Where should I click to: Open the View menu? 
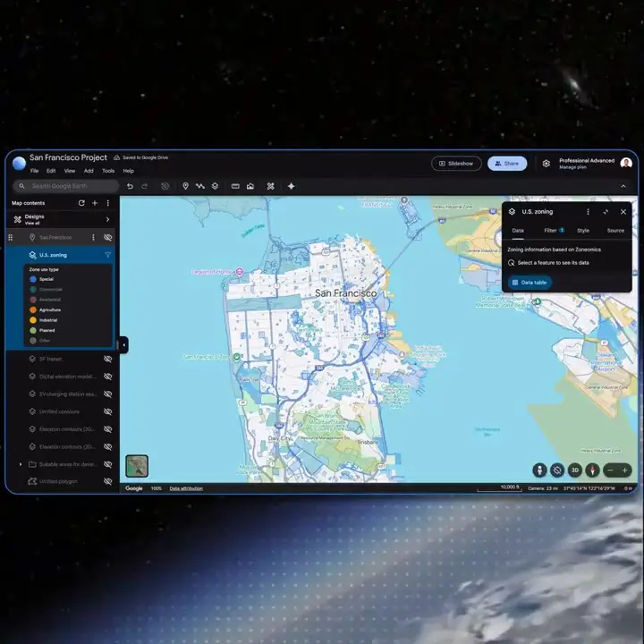pos(70,171)
